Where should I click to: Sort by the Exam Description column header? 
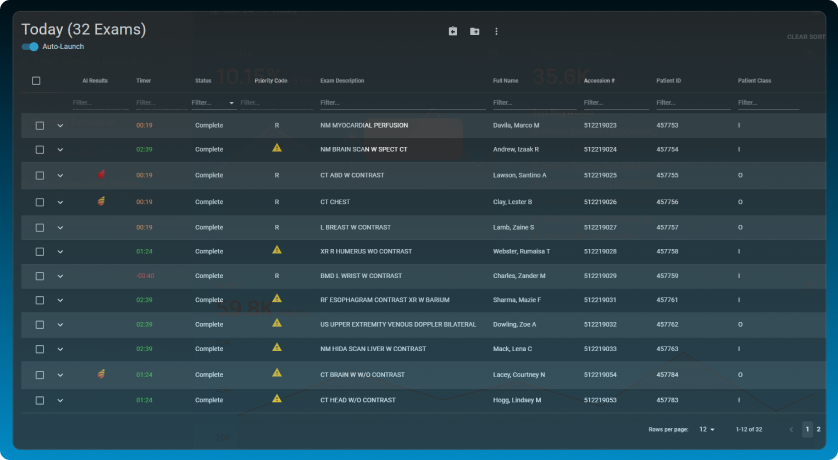[x=342, y=81]
